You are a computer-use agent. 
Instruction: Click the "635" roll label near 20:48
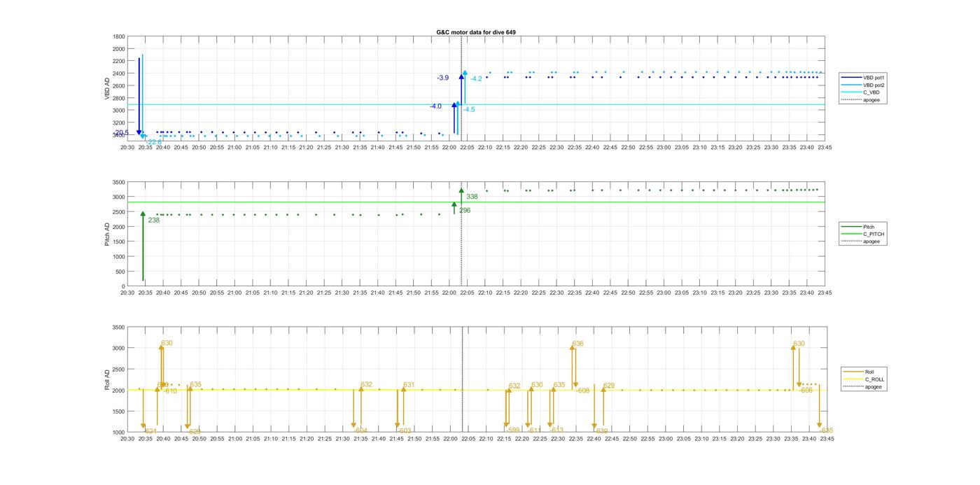click(196, 385)
